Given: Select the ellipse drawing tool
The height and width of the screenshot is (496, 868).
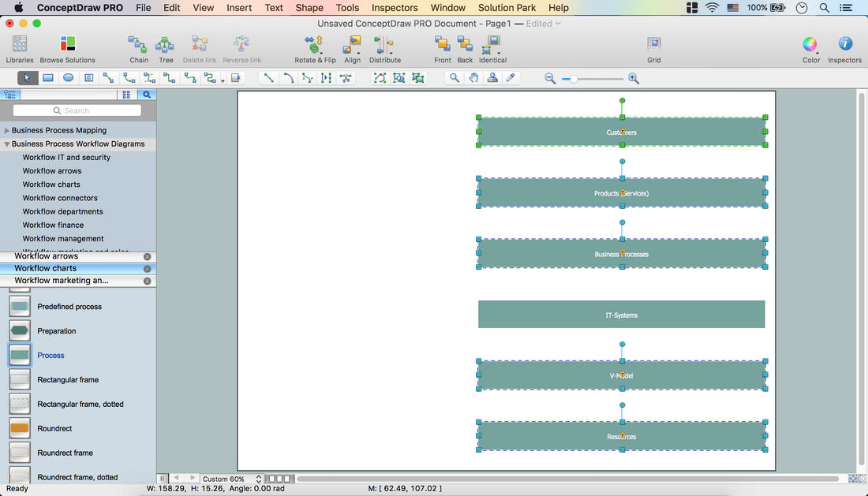Looking at the screenshot, I should pos(68,78).
